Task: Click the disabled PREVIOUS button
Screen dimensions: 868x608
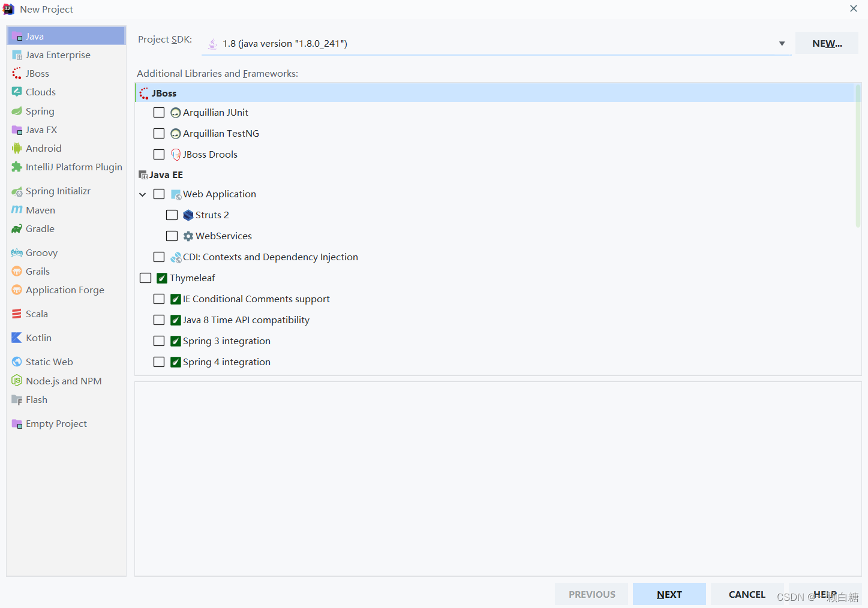Action: 591,594
